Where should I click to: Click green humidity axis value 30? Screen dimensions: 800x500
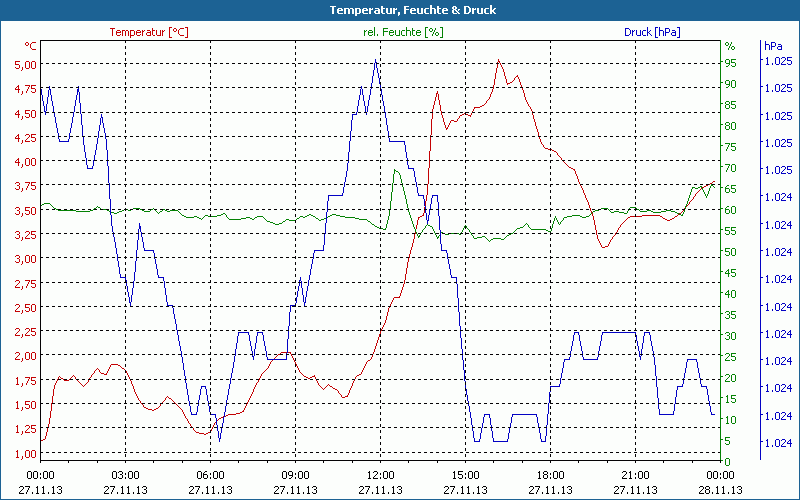(x=731, y=336)
